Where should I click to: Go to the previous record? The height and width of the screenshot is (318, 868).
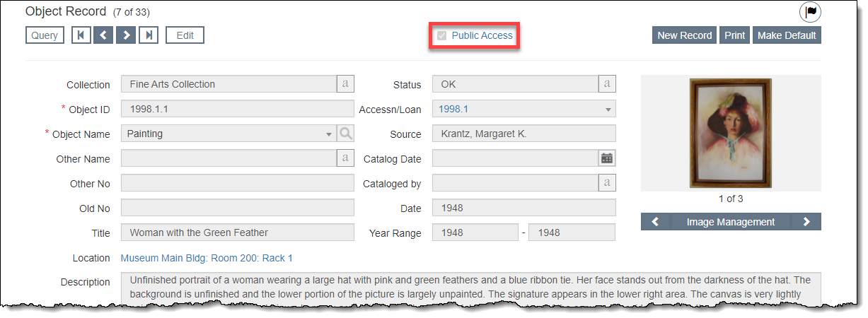[x=103, y=35]
